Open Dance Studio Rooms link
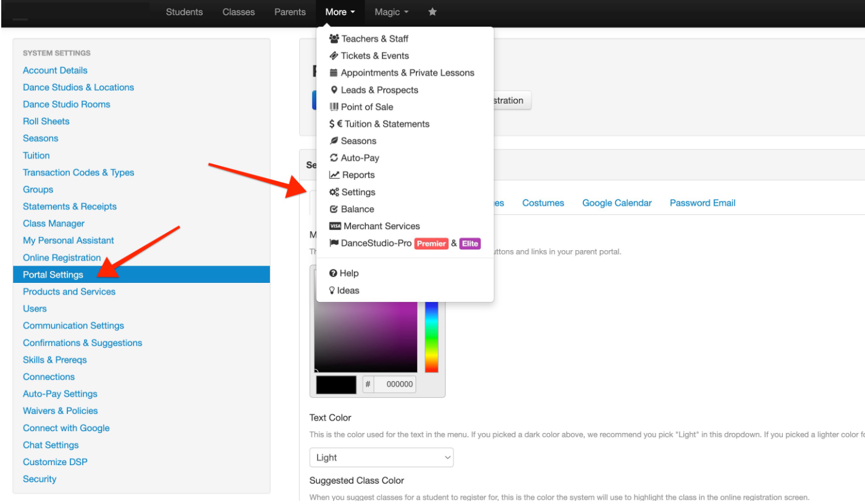Viewport: 865px width, 504px height. coord(67,104)
